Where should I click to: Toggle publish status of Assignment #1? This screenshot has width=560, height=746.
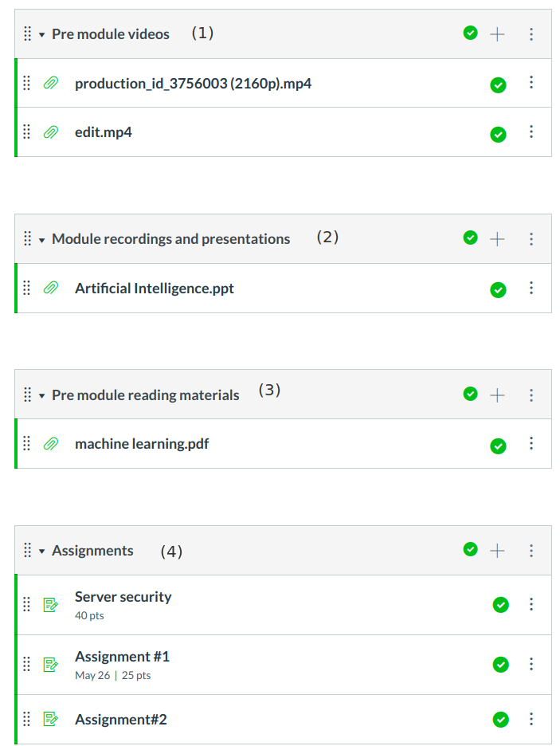pyautogui.click(x=500, y=664)
